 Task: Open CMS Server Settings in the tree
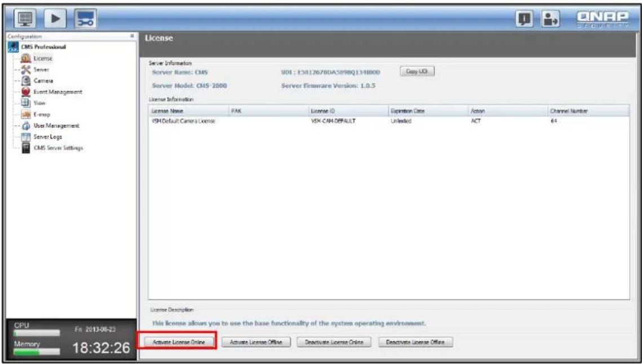coord(58,148)
